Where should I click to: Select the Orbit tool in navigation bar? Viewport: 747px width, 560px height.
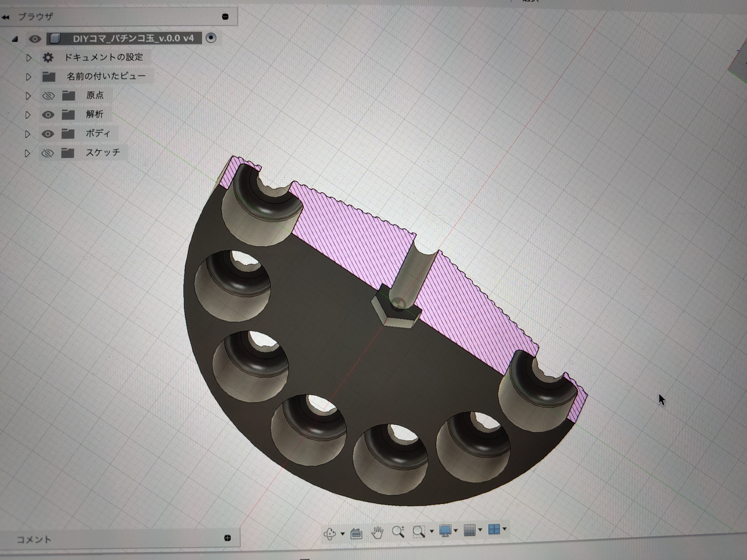point(330,533)
